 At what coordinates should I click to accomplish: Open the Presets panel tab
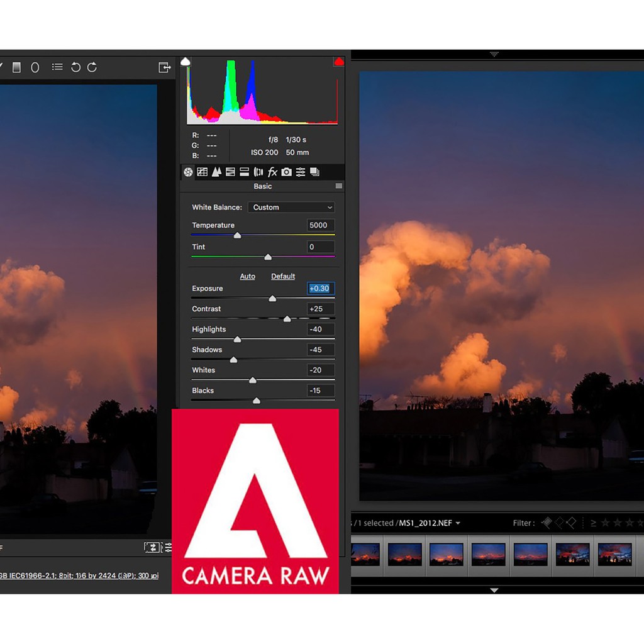301,172
